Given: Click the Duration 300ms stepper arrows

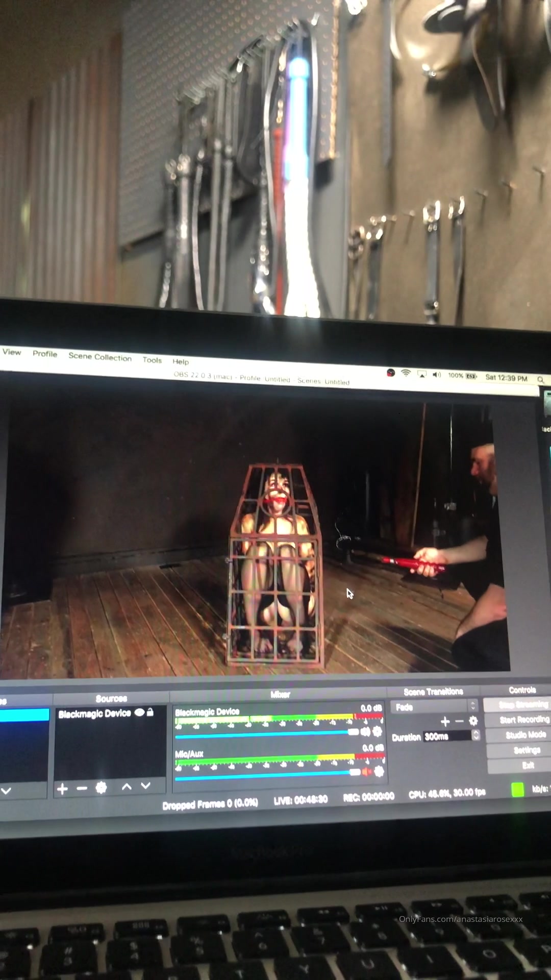Looking at the screenshot, I should coord(476,735).
